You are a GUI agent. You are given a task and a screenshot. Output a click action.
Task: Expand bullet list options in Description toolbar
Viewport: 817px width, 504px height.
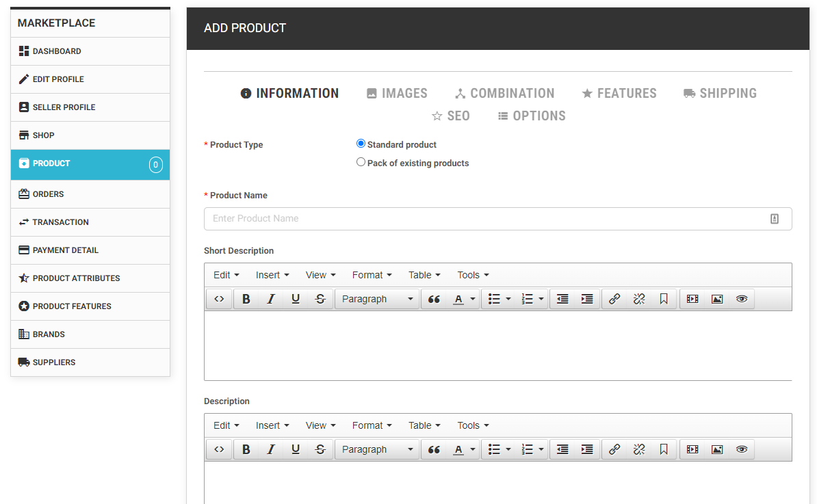point(508,449)
